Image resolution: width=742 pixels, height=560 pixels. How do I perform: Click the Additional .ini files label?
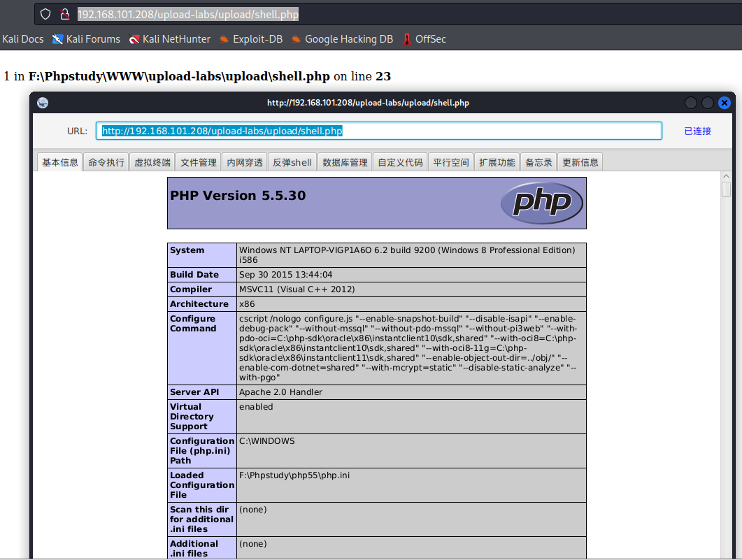click(194, 549)
